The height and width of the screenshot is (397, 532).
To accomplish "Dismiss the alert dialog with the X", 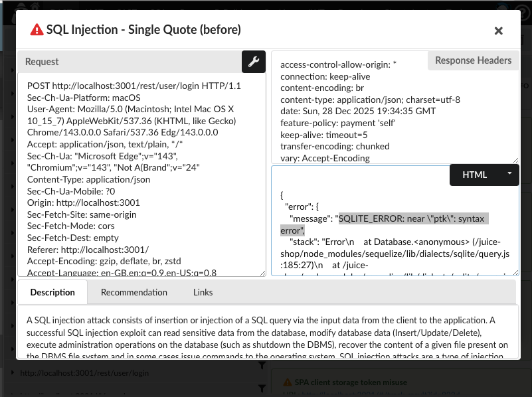I will [499, 31].
